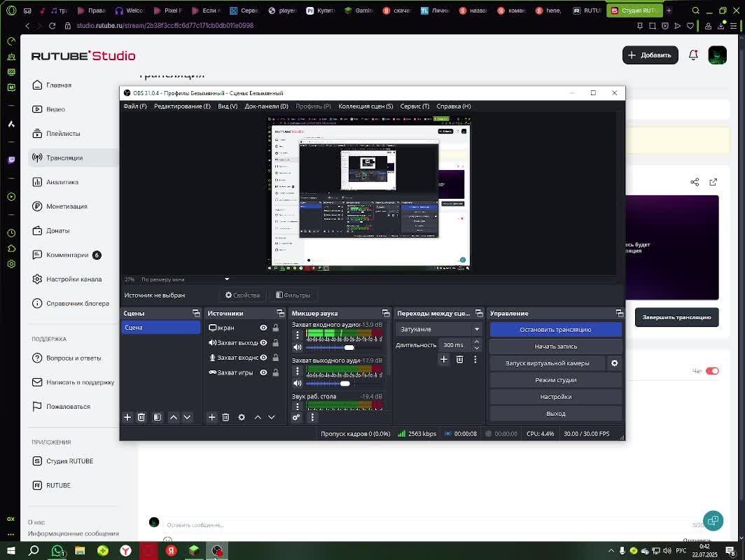Toggle visibility of the Захват входного source
This screenshot has height=560, width=745.
tap(263, 358)
